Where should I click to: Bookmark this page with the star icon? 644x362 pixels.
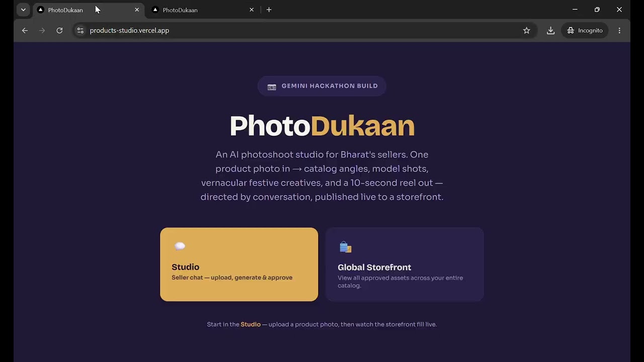tap(527, 31)
